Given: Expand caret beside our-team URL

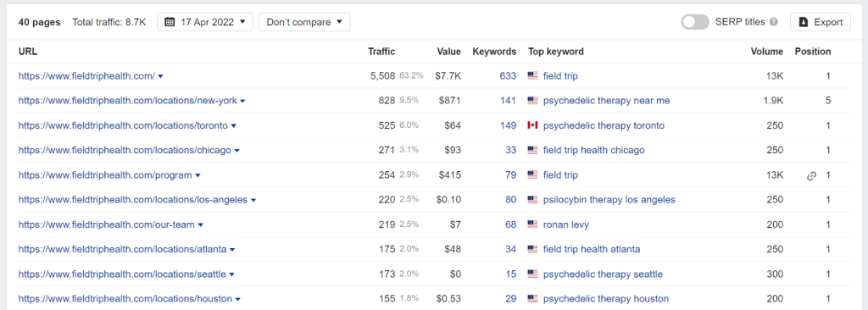Looking at the screenshot, I should point(200,225).
